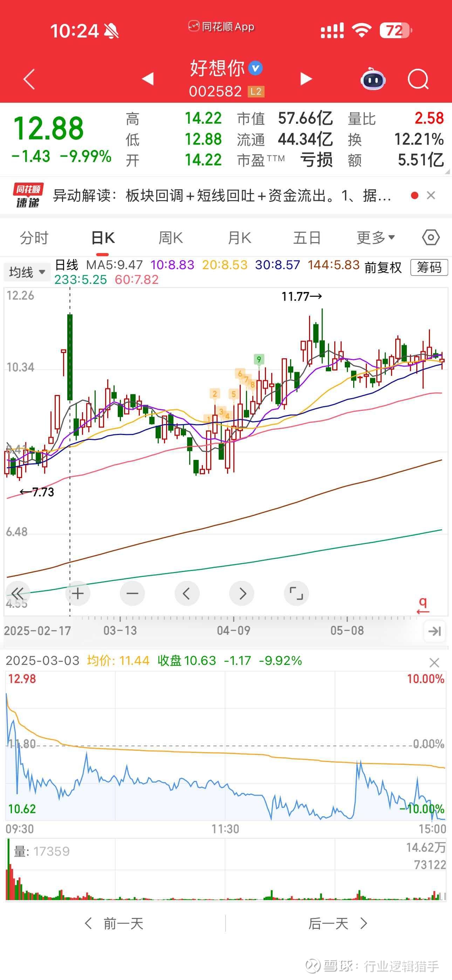Show the previous day with 前一天
The height and width of the screenshot is (980, 452).
(x=114, y=923)
